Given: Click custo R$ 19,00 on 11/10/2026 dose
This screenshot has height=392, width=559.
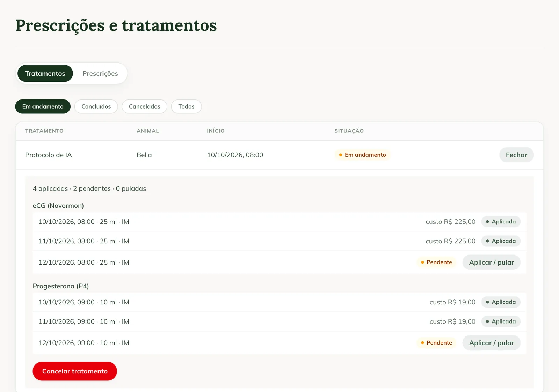Looking at the screenshot, I should 452,321.
